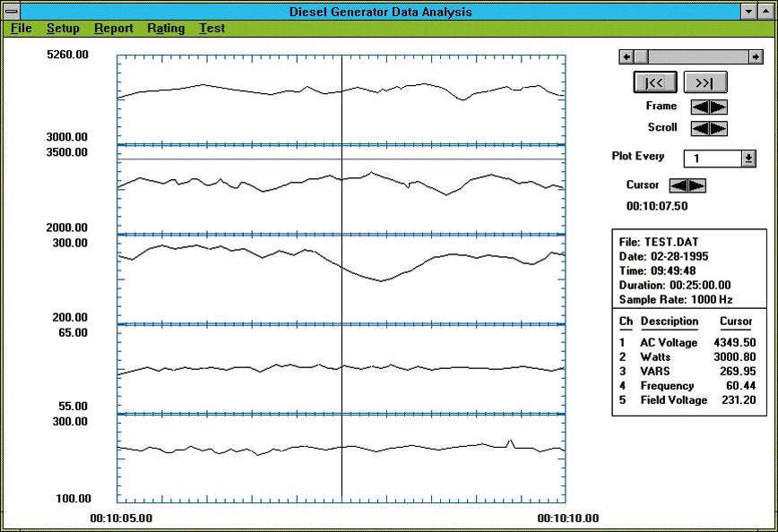
Task: Click the horizontal scrollbar left arrow
Action: click(x=626, y=56)
